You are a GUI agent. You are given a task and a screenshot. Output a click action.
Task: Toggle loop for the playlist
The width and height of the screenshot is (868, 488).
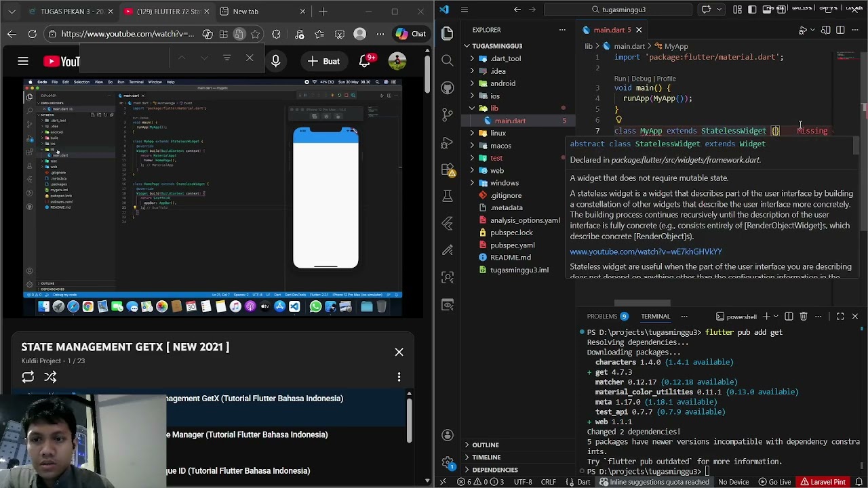28,377
